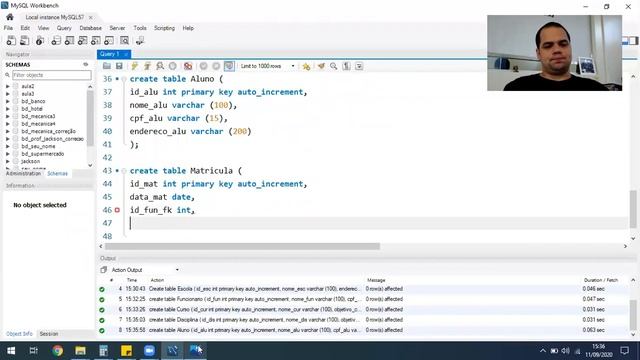
Task: Click the Filter objects search field
Action: (x=52, y=75)
